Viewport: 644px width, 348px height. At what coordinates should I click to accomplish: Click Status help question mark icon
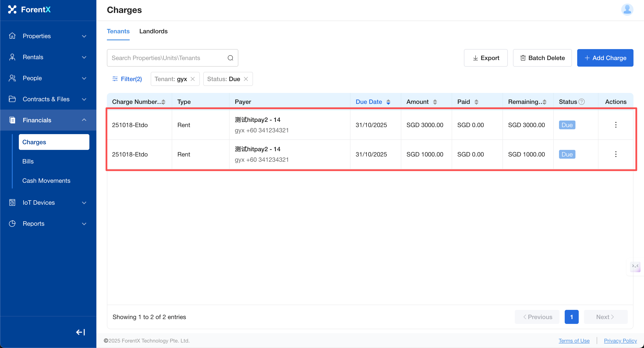tap(582, 101)
